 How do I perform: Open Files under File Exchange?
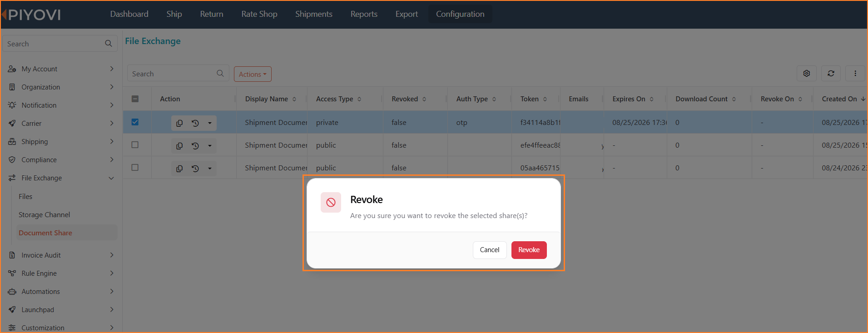tap(25, 196)
